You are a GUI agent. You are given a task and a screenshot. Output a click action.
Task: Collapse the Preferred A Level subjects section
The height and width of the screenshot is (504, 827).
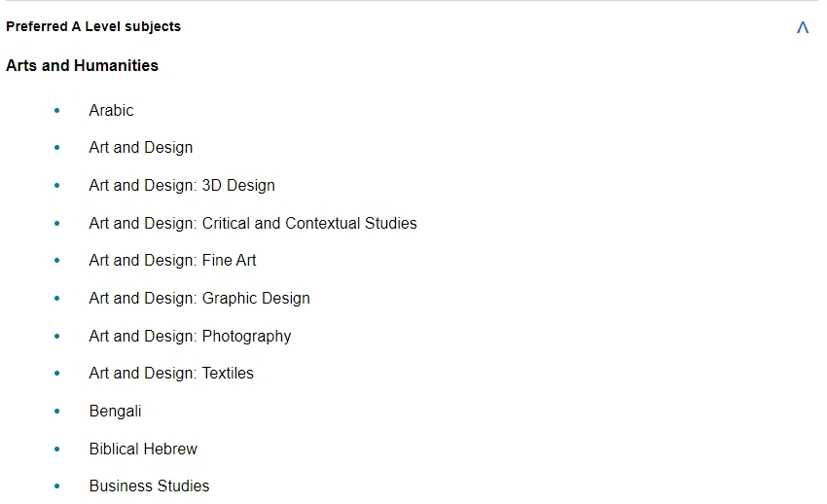(803, 27)
